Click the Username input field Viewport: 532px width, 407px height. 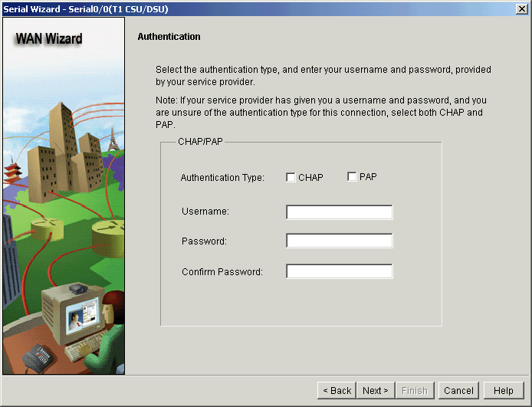pyautogui.click(x=340, y=212)
